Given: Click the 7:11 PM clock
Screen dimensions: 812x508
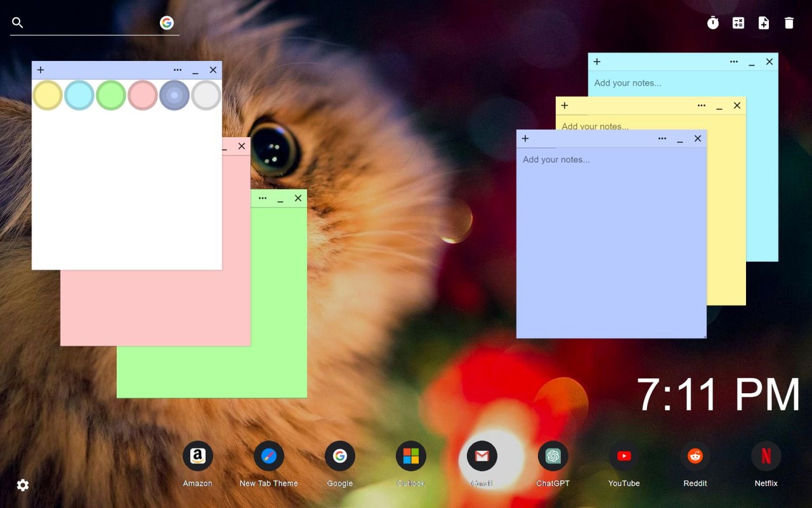Looking at the screenshot, I should [x=719, y=395].
